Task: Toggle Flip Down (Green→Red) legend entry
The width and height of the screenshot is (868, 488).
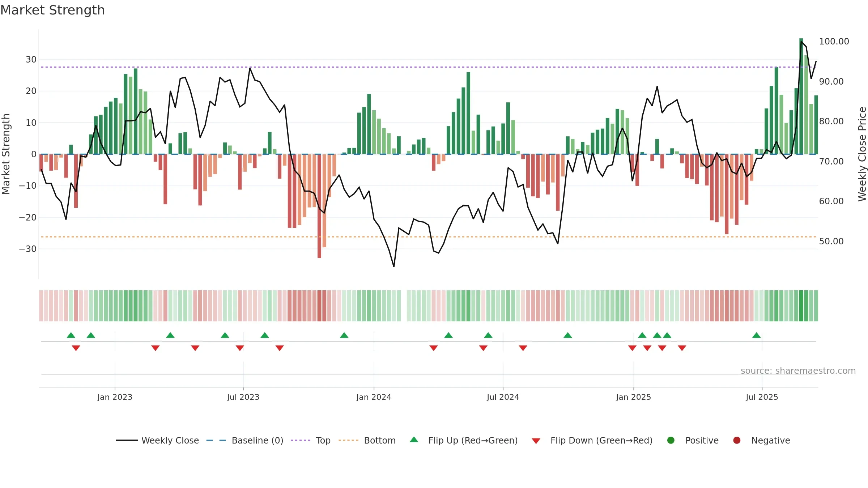Action: click(592, 440)
